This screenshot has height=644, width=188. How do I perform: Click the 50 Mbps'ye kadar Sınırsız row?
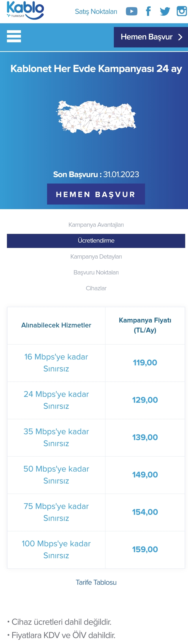(x=56, y=474)
